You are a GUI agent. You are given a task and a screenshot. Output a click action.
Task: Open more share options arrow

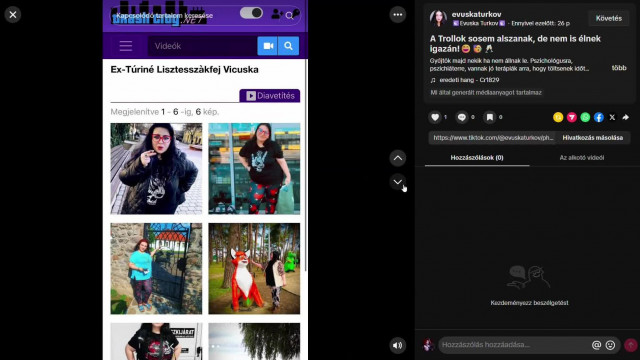click(625, 117)
